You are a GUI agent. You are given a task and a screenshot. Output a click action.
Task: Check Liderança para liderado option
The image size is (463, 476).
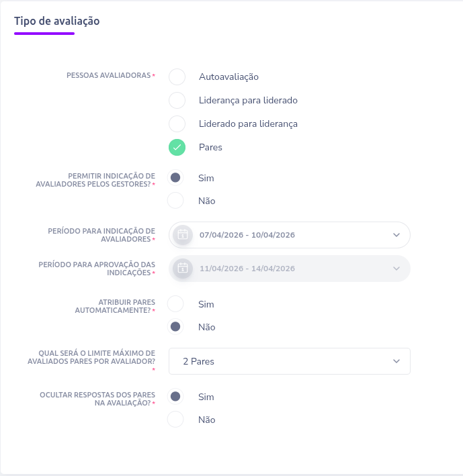177,100
